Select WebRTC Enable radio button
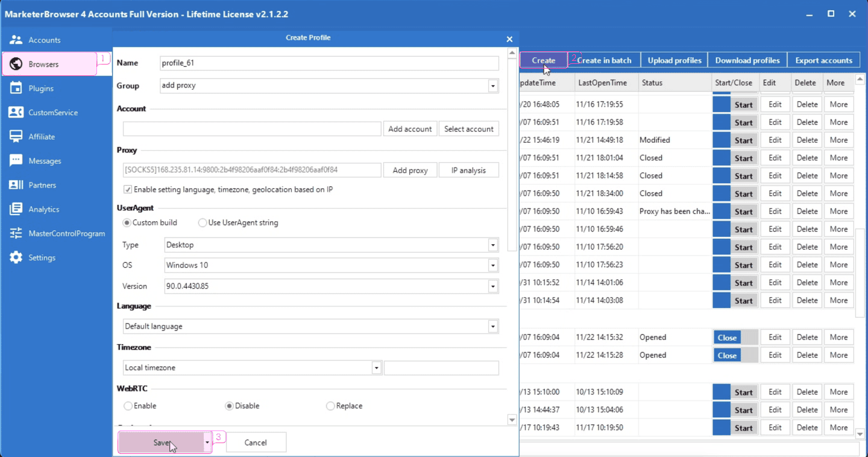Image resolution: width=868 pixels, height=457 pixels. 128,406
